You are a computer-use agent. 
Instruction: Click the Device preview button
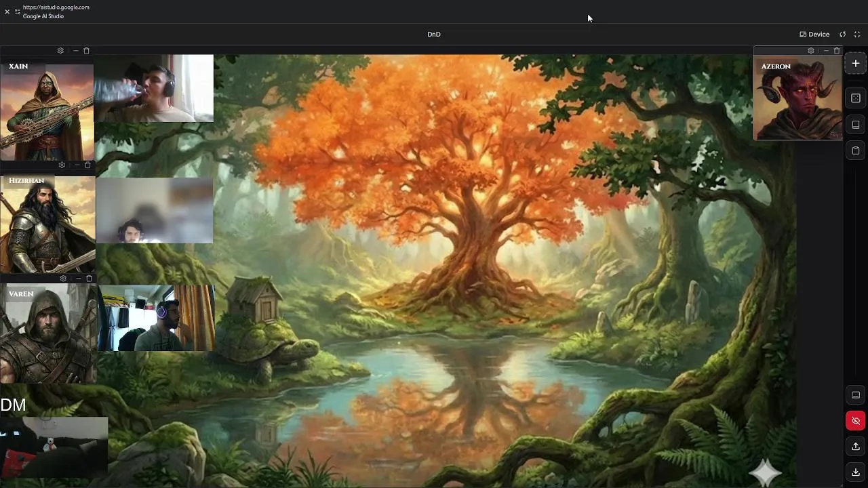pyautogui.click(x=814, y=34)
